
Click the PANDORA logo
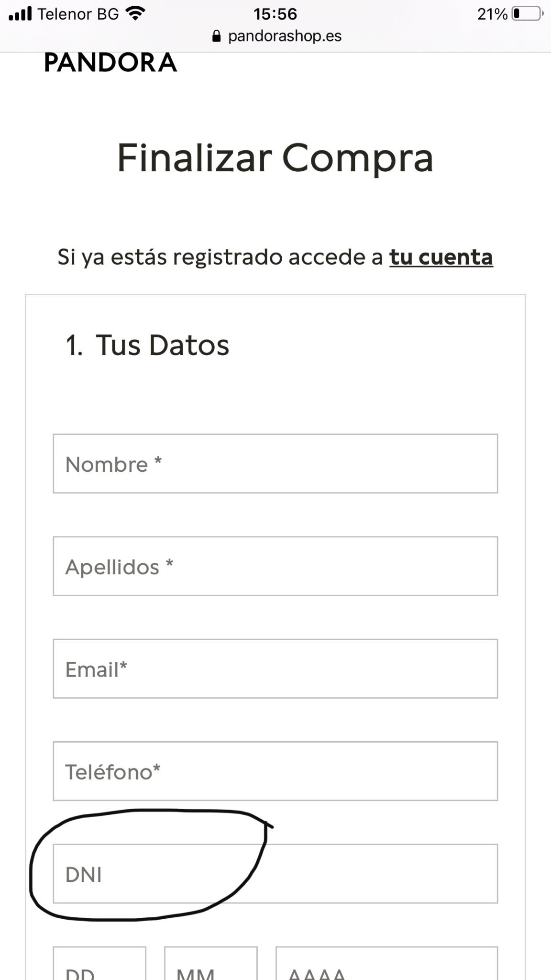pyautogui.click(x=110, y=63)
